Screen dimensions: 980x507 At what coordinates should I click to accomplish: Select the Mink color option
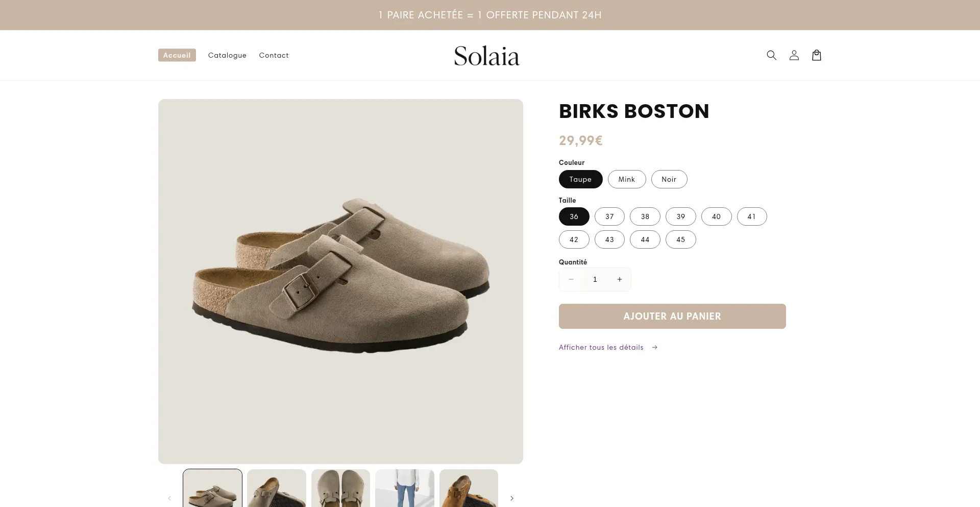tap(627, 179)
